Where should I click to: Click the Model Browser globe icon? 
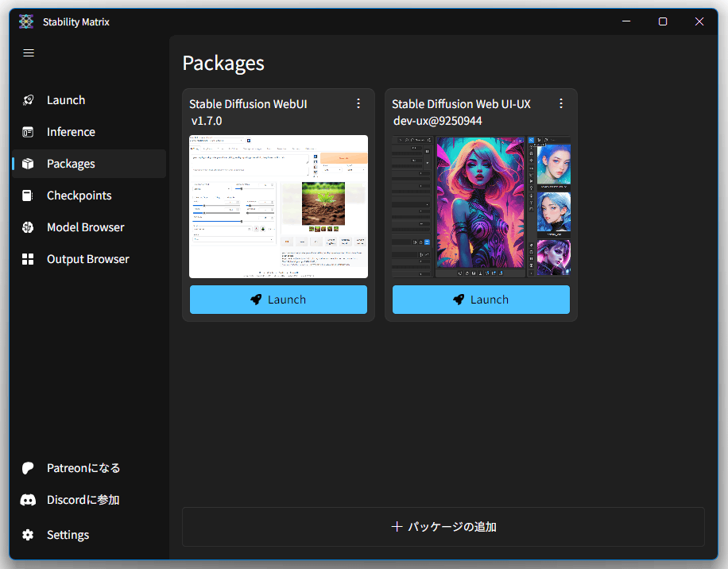click(x=28, y=227)
